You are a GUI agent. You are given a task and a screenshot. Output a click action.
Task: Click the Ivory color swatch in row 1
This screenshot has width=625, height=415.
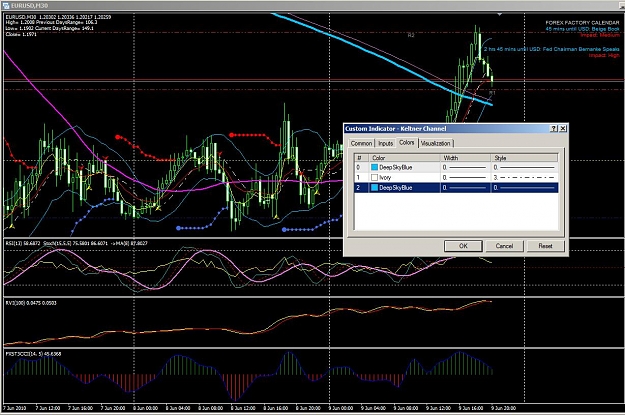374,177
